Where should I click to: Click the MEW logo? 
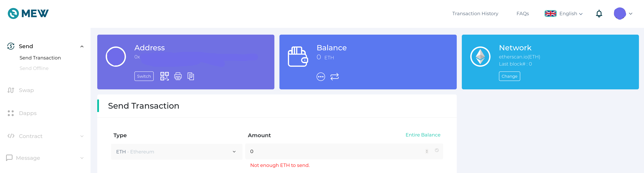tap(28, 13)
